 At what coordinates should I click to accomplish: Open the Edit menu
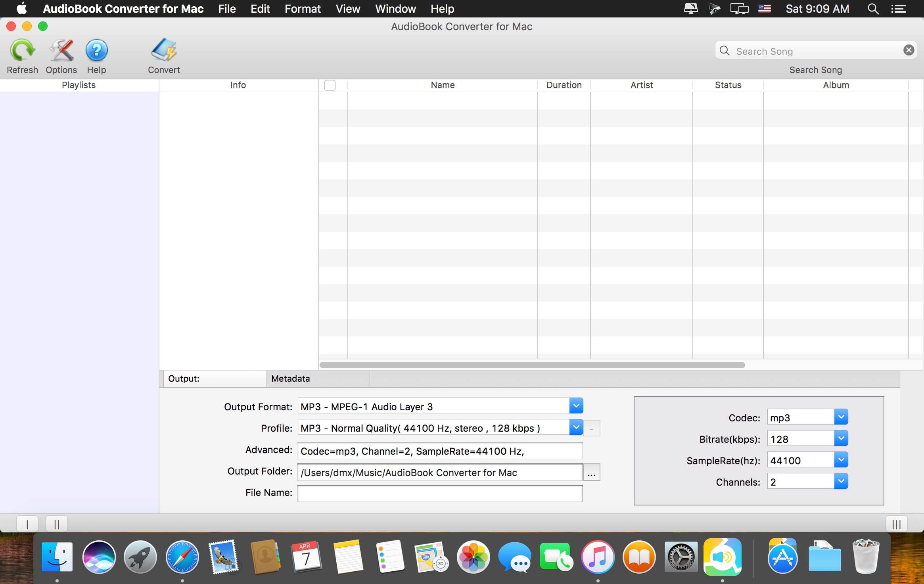coord(260,9)
